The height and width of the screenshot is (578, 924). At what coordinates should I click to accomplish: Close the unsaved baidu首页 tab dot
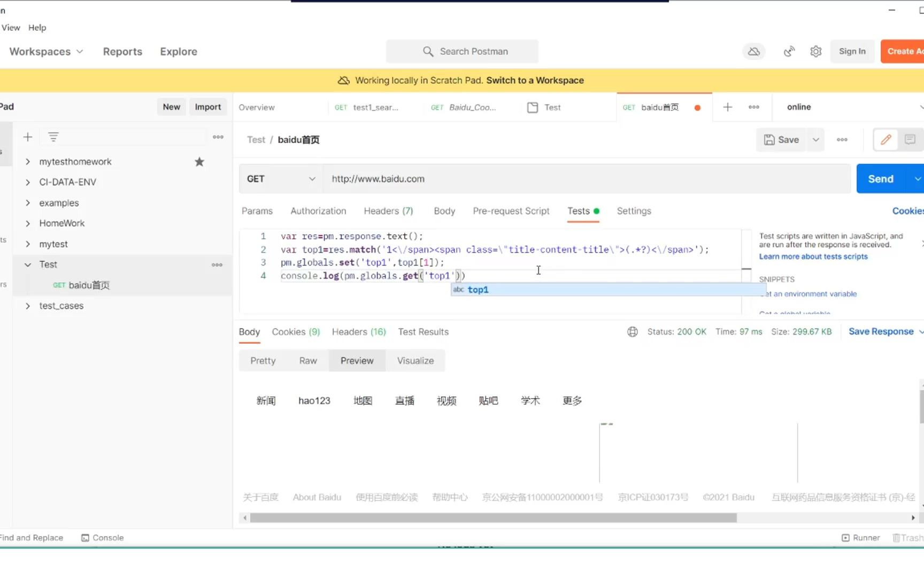click(x=697, y=108)
